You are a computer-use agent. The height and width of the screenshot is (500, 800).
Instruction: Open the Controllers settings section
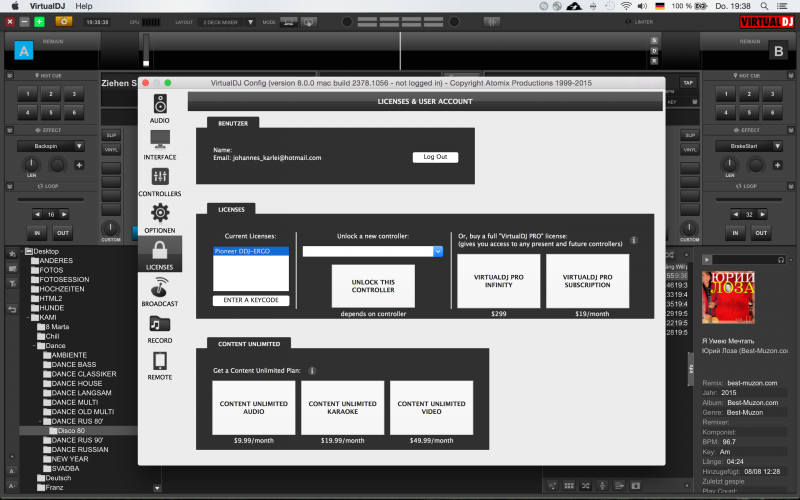(x=160, y=182)
